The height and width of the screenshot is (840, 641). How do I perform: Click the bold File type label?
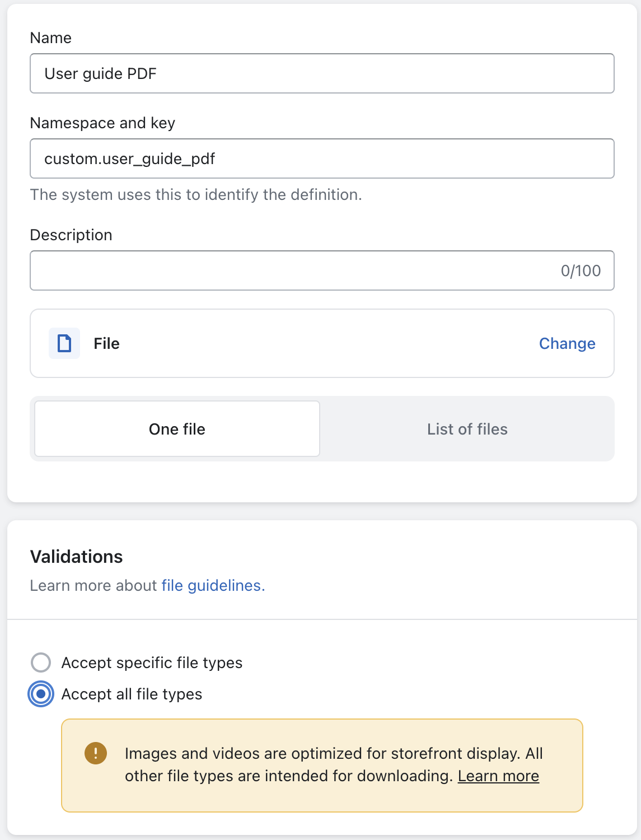coord(106,343)
